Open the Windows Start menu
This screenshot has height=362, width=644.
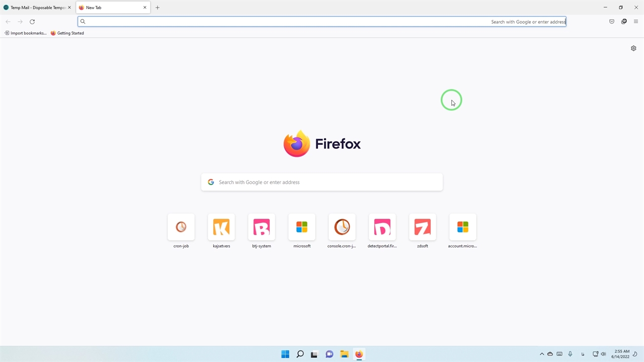click(285, 354)
